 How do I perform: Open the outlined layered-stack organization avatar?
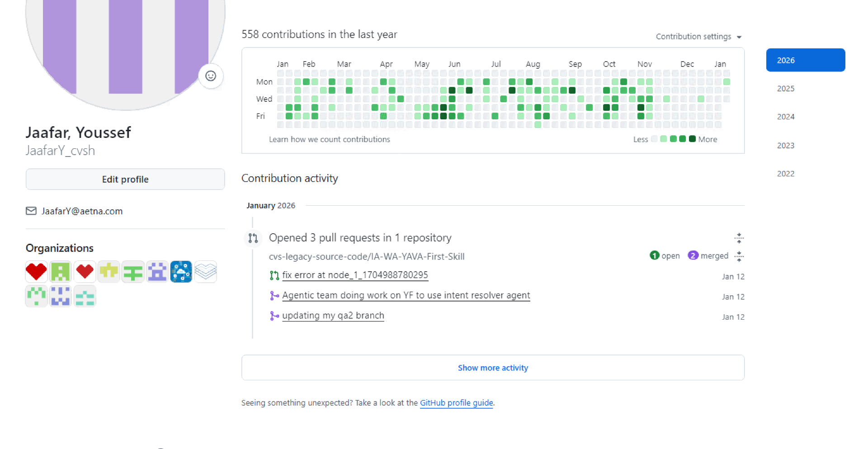click(x=206, y=272)
